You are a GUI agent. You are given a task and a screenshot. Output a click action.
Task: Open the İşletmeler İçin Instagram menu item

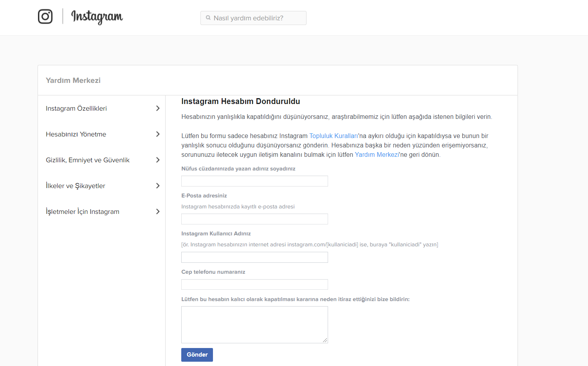[83, 212]
